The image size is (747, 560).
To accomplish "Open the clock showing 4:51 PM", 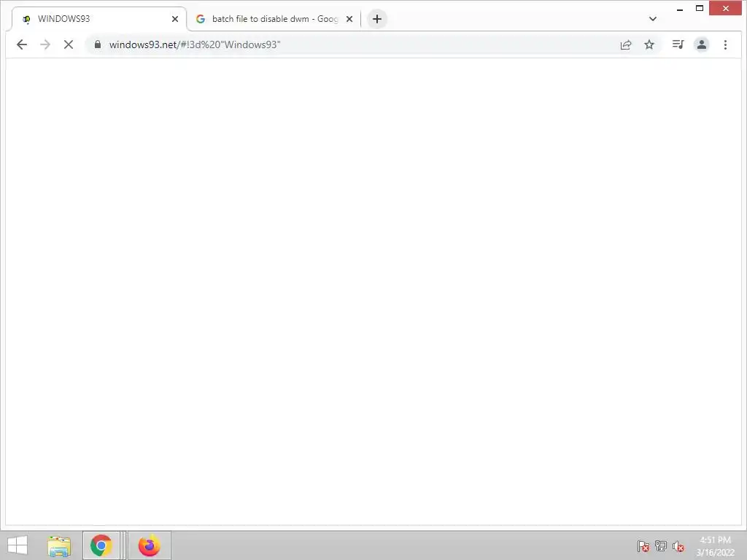I will (x=715, y=546).
